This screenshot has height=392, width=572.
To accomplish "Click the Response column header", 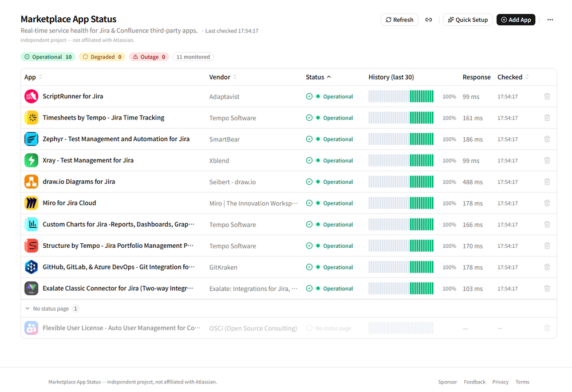I will (476, 77).
